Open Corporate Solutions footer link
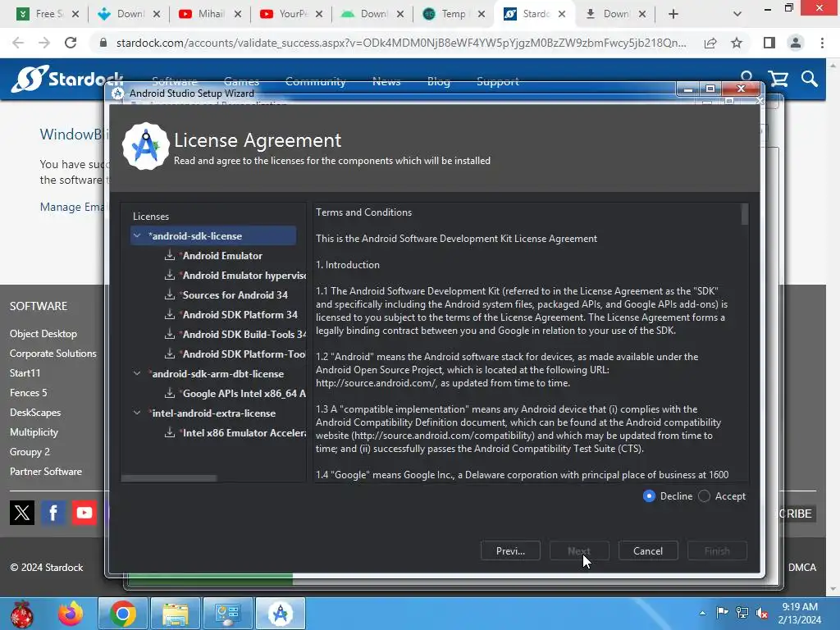Screen dimensions: 840x630 coord(53,353)
